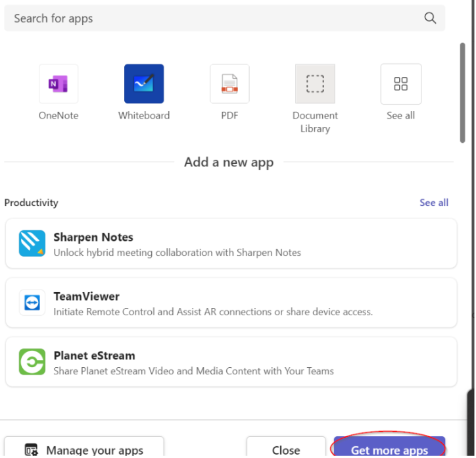Click the Get more apps button
Image resolution: width=476 pixels, height=458 pixels.
(x=389, y=447)
